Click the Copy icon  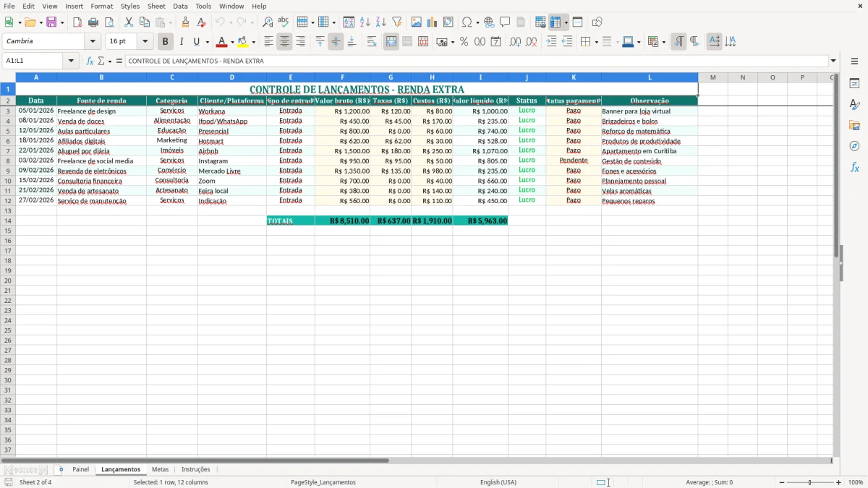click(145, 22)
